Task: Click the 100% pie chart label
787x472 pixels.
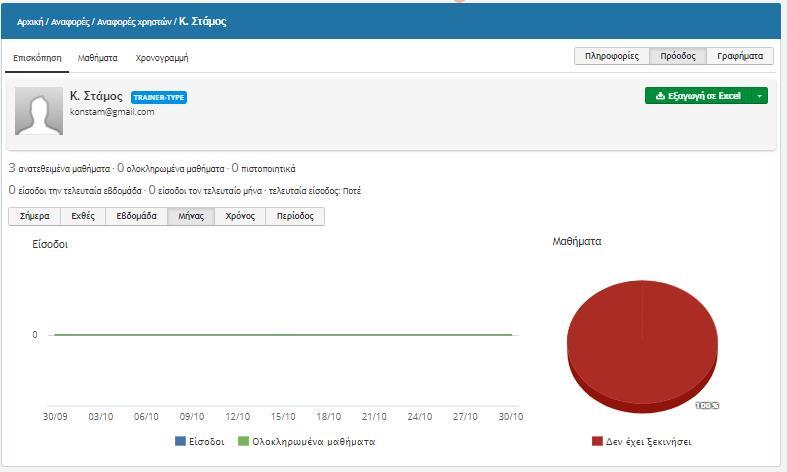Action: click(707, 405)
